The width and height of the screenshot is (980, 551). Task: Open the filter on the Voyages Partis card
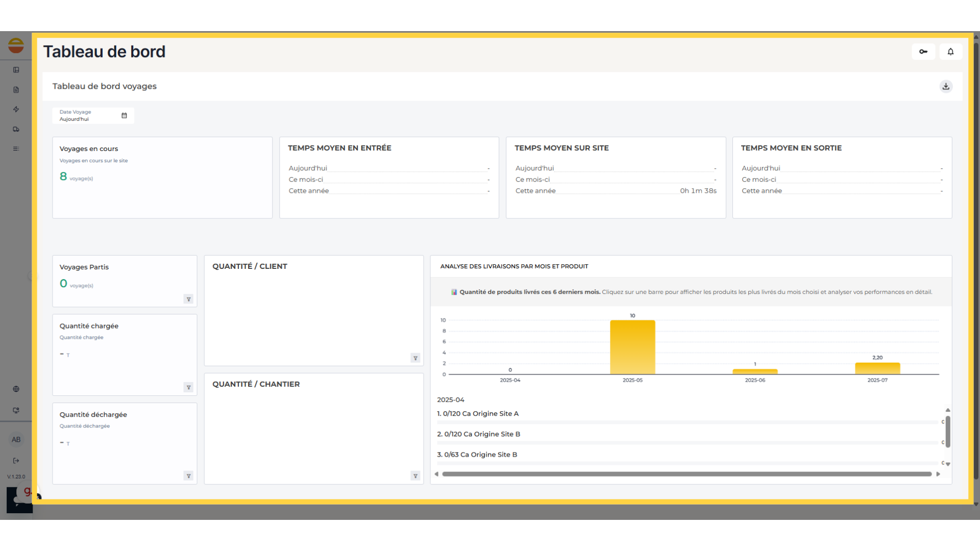[x=189, y=299]
